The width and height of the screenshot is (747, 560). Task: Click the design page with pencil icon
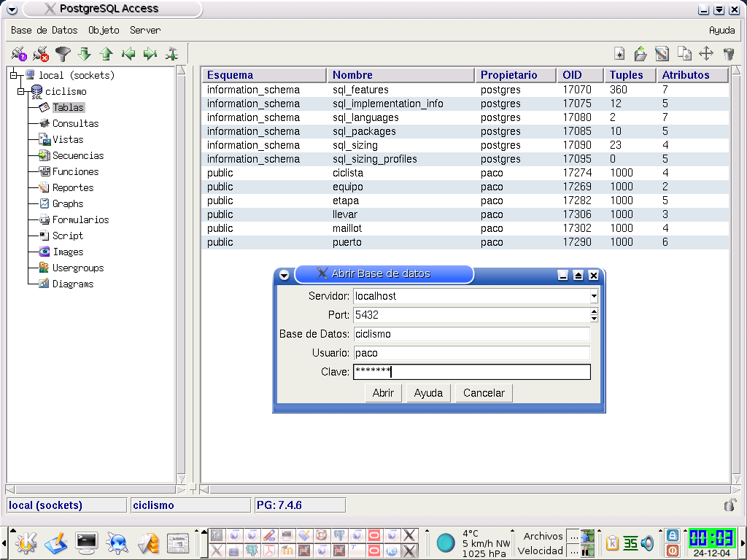click(x=662, y=53)
